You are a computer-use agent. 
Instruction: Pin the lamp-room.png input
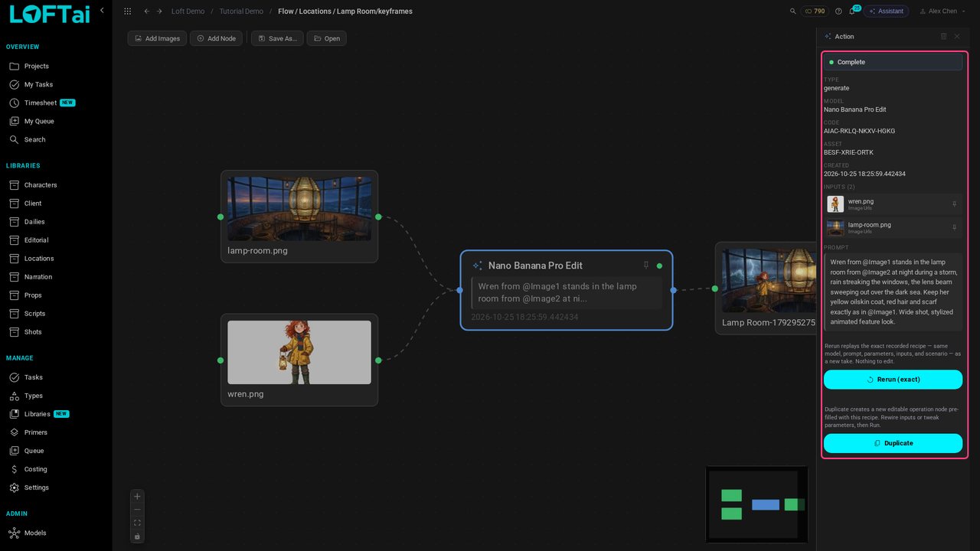(x=954, y=228)
